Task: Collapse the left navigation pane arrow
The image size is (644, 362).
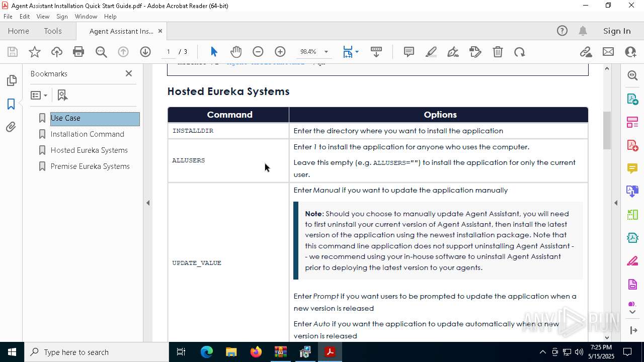Action: point(148,203)
